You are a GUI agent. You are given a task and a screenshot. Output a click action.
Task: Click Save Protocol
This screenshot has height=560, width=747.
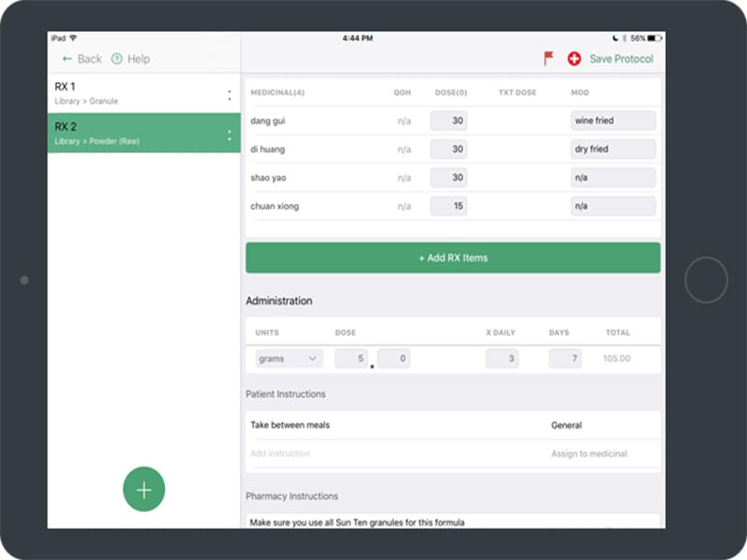[x=621, y=59]
